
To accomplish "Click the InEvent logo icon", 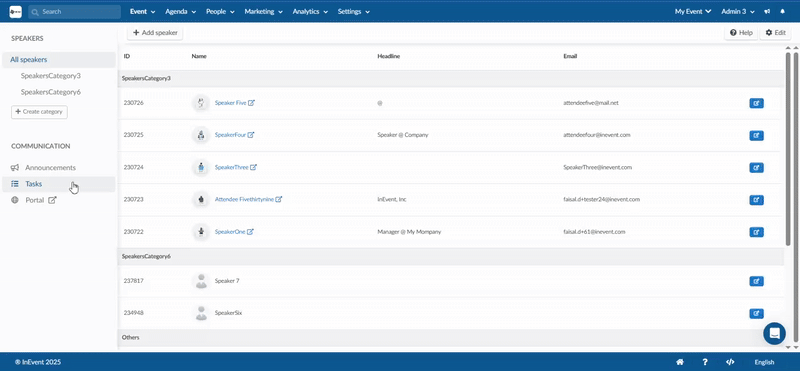I will click(15, 11).
